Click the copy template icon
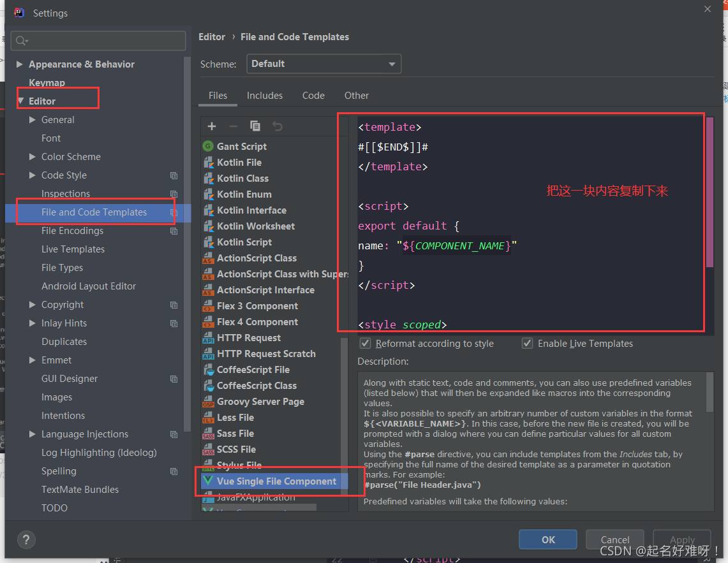 pos(255,126)
